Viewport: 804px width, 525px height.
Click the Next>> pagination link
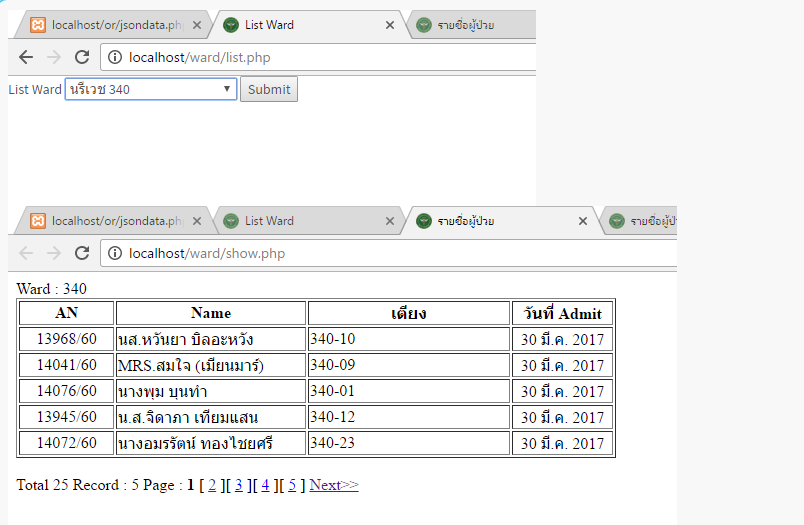[334, 485]
